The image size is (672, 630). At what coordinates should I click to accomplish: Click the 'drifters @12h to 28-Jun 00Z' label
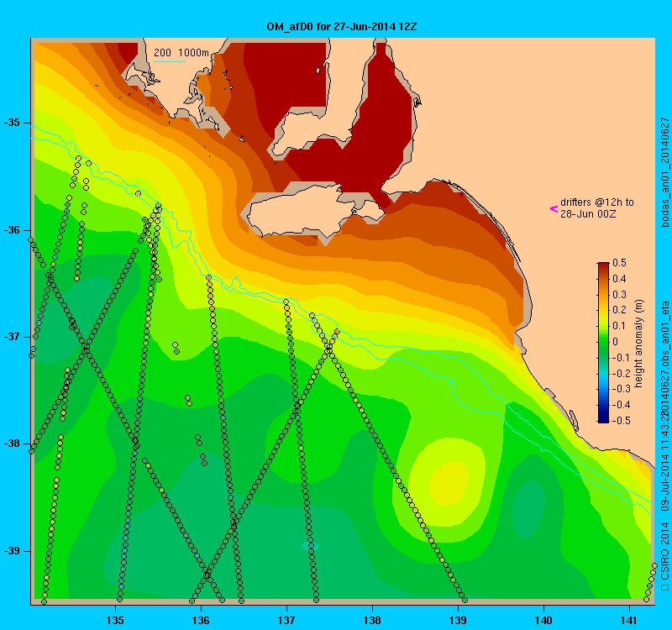[x=597, y=207]
